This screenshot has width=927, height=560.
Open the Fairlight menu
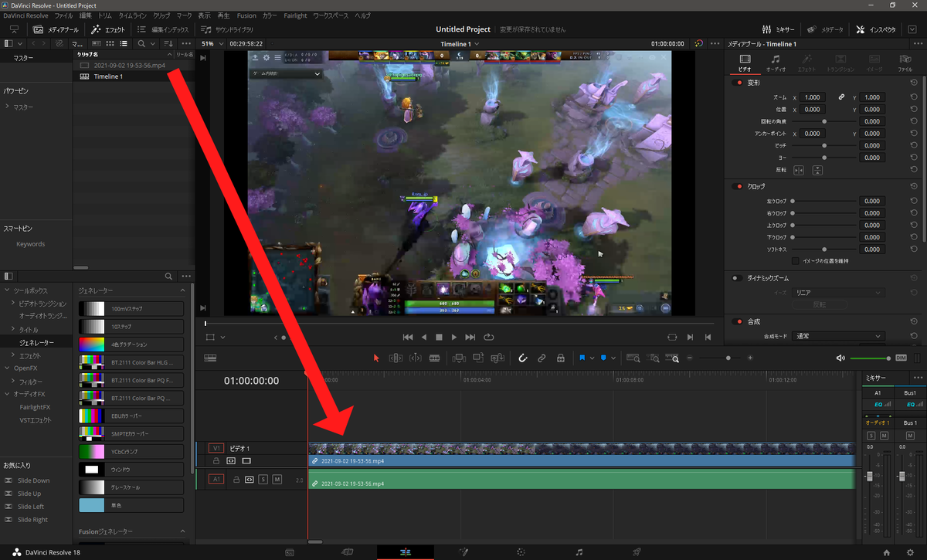pos(295,15)
